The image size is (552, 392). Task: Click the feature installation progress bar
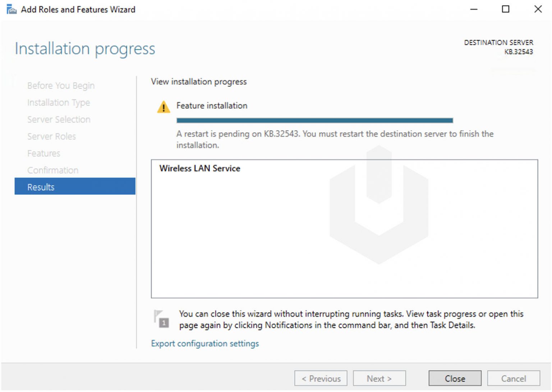(x=314, y=121)
